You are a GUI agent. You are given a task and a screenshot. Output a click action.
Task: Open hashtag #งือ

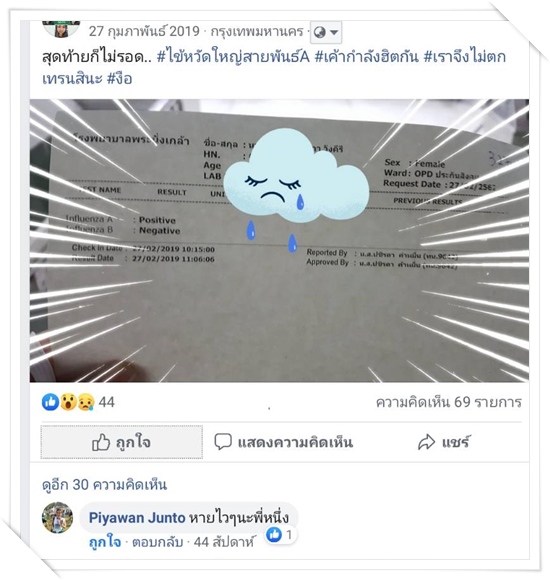[119, 78]
